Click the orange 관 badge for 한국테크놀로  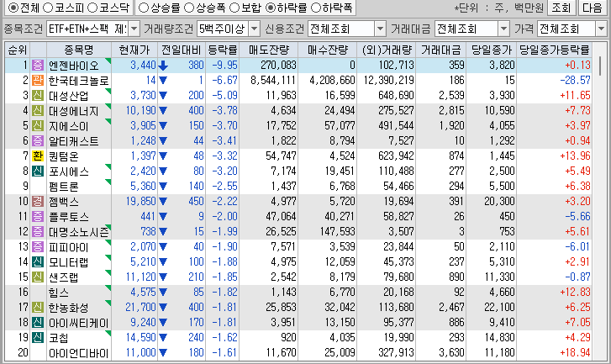pos(38,81)
